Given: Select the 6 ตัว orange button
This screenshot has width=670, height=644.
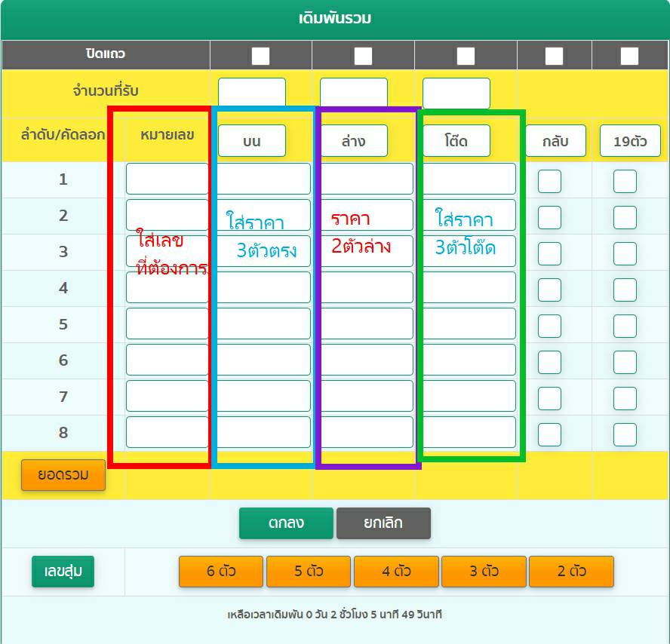Looking at the screenshot, I should pyautogui.click(x=221, y=572).
